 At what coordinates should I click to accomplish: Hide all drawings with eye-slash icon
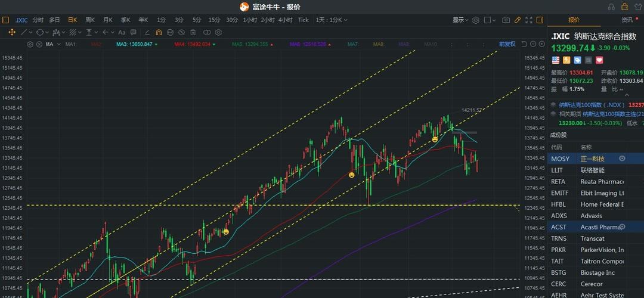pos(181,32)
